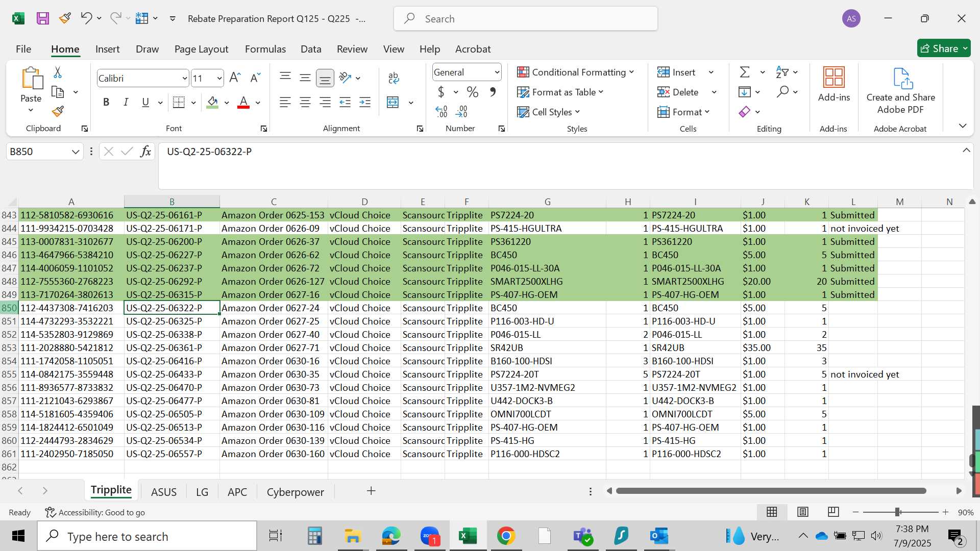Toggle Center horizontal alignment
Screen dimensions: 980x551
(x=305, y=103)
